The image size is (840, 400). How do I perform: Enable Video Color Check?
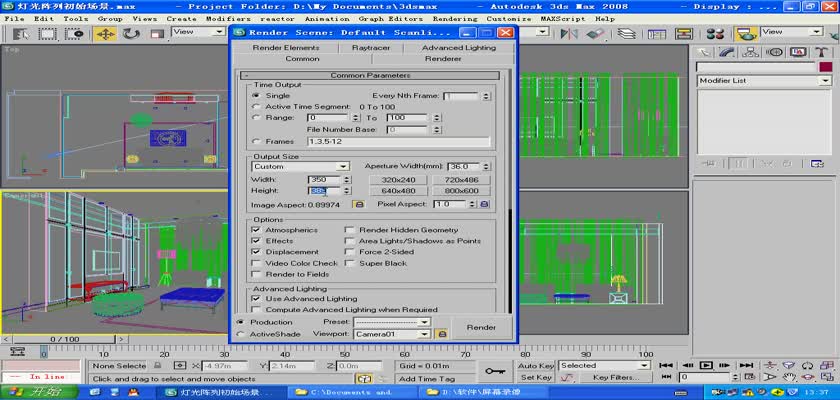[x=256, y=263]
